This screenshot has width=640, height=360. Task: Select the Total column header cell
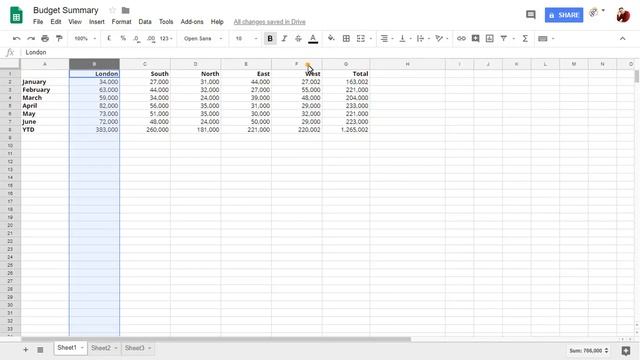346,74
